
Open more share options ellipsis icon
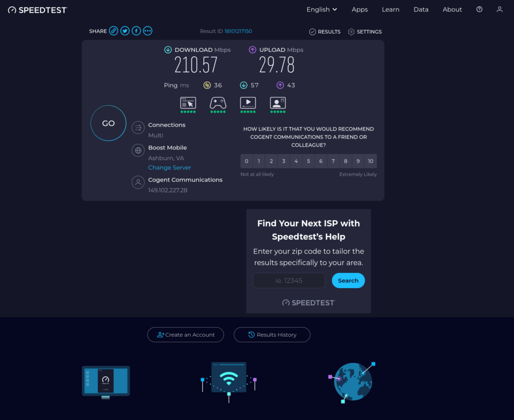tap(148, 31)
